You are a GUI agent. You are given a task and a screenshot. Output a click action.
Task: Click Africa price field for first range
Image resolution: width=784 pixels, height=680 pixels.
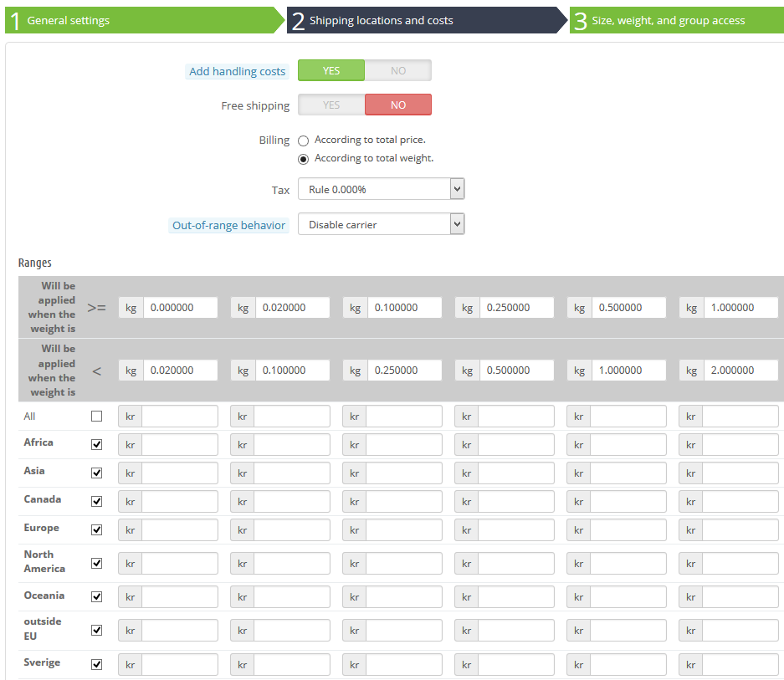pos(180,445)
